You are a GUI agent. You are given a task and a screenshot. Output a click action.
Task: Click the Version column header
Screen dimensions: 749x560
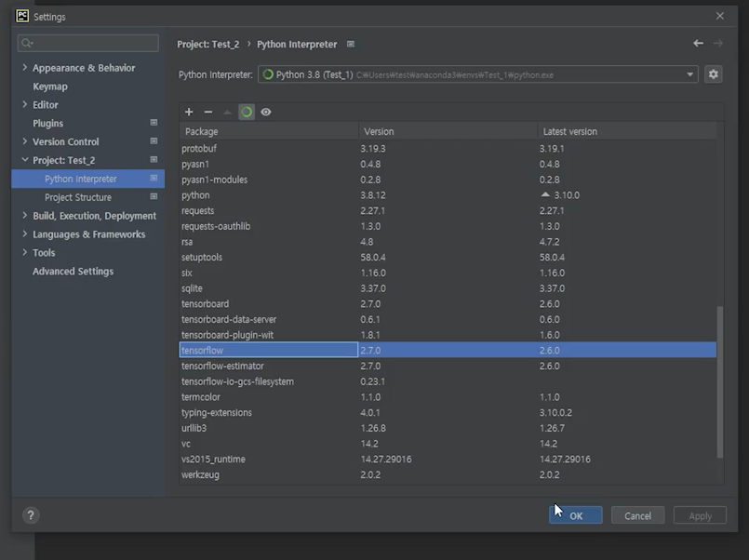448,131
